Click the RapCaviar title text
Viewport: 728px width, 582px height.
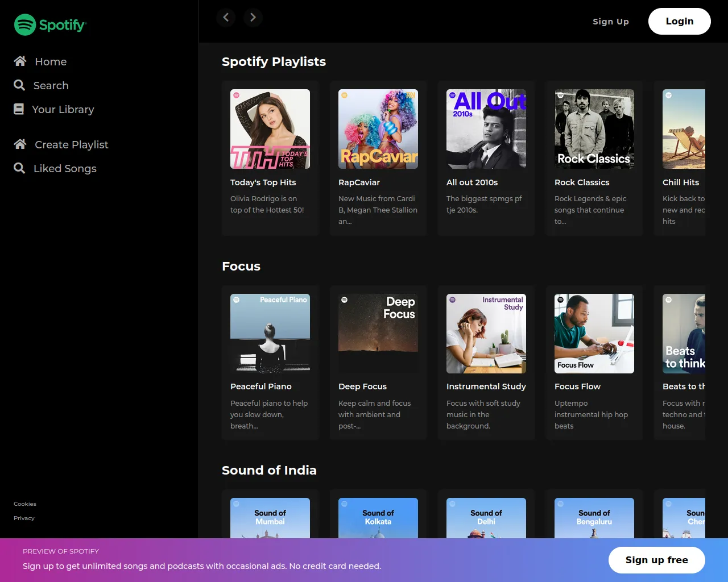click(x=359, y=182)
